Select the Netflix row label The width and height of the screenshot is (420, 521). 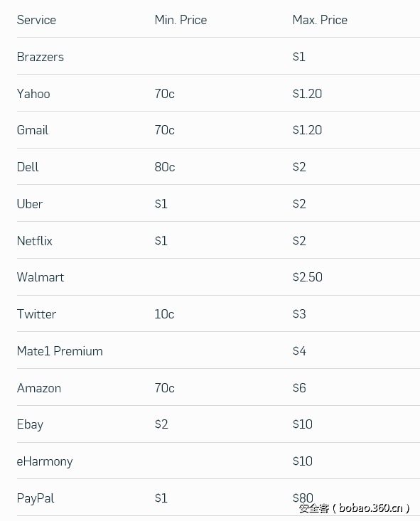pyautogui.click(x=35, y=240)
